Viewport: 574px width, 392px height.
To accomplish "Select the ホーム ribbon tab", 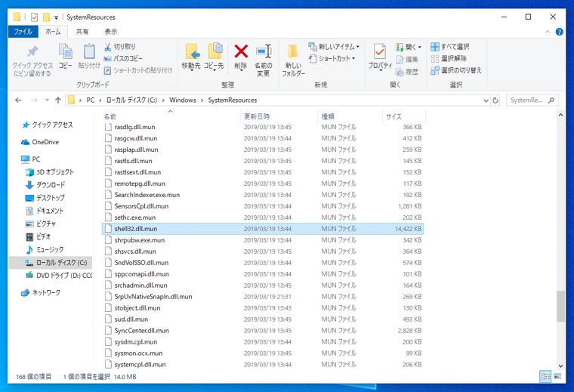I will [53, 32].
